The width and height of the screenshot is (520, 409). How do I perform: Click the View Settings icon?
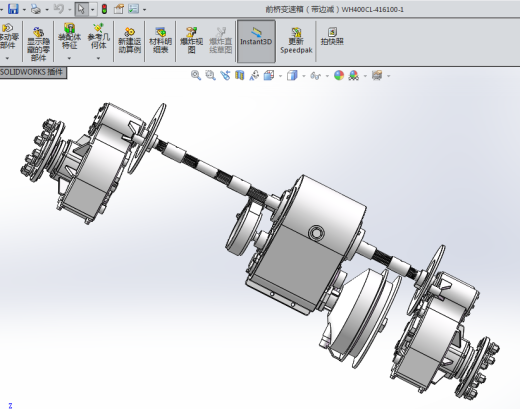[x=377, y=75]
